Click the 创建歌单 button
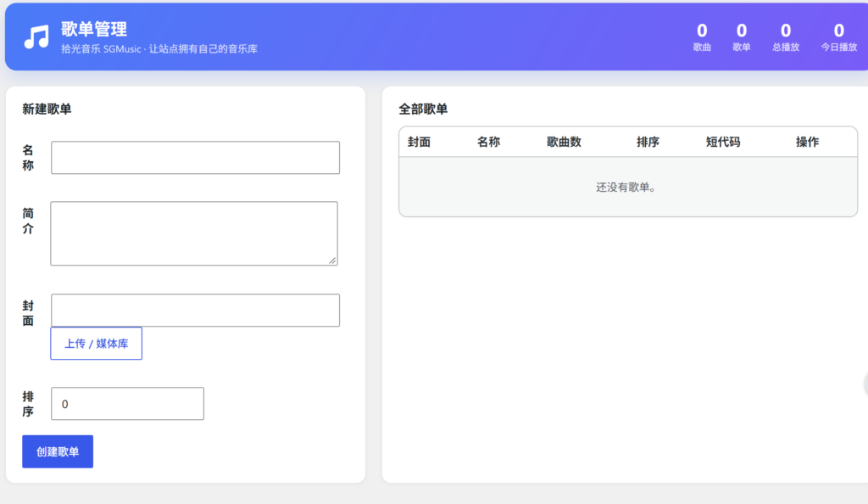 (58, 451)
